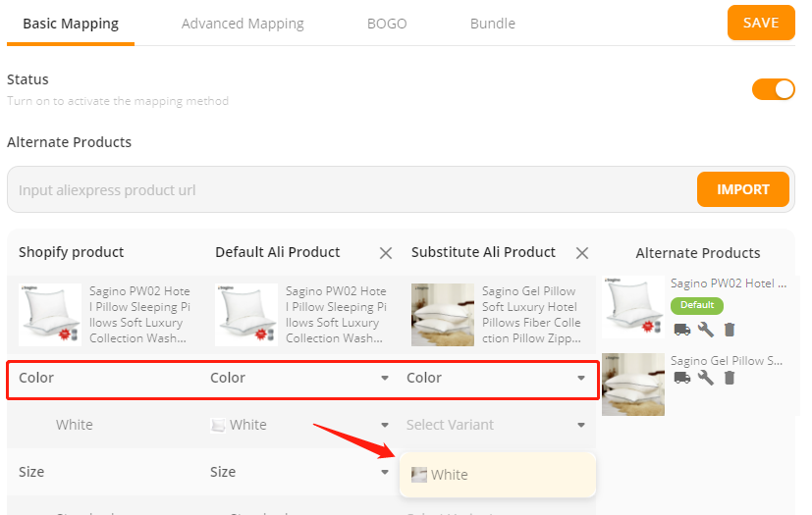
Task: Open the Bundle tab
Action: (493, 24)
